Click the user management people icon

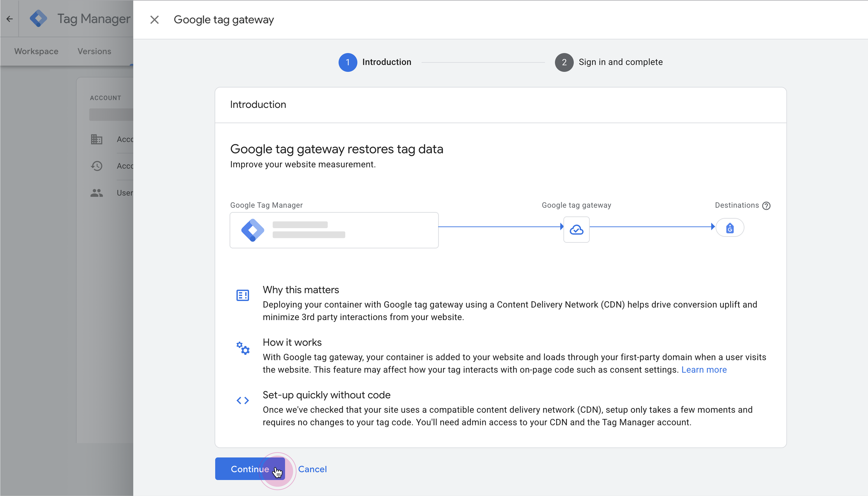tap(96, 193)
